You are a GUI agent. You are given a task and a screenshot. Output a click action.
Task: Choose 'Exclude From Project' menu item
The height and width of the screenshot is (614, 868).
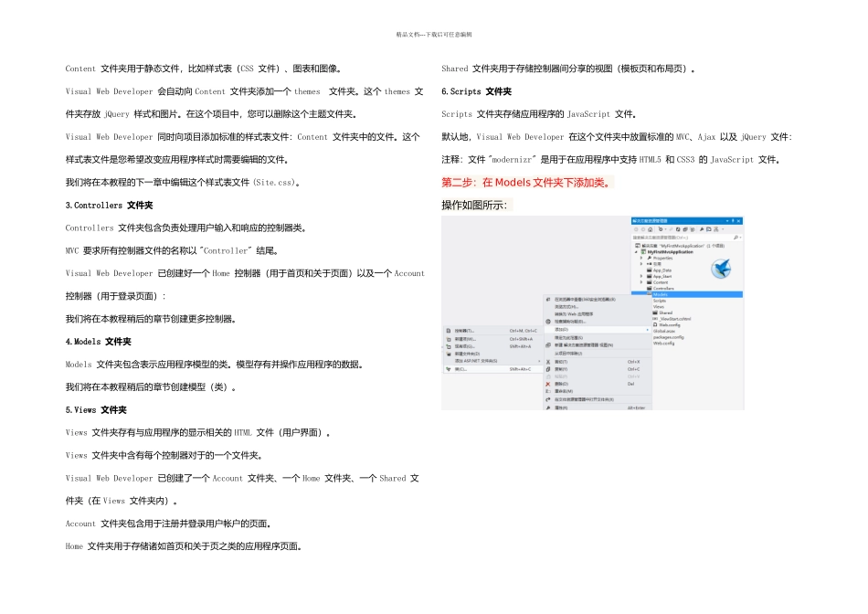[598, 354]
